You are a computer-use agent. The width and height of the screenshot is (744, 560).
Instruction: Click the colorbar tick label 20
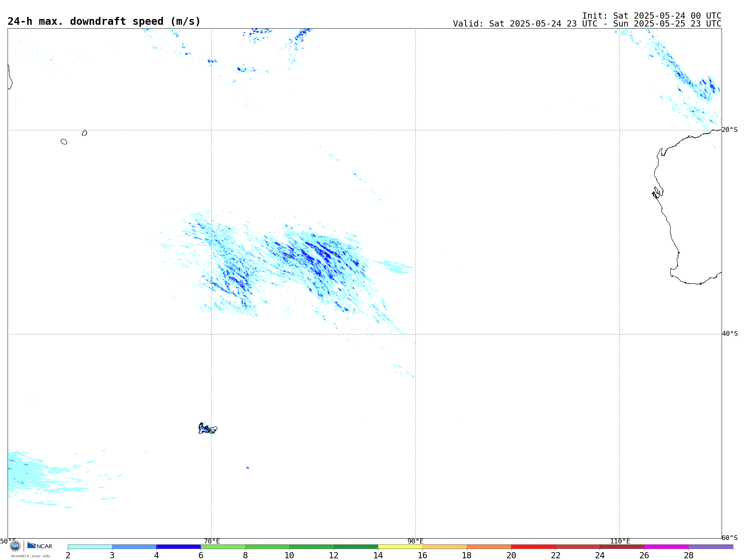pyautogui.click(x=511, y=555)
